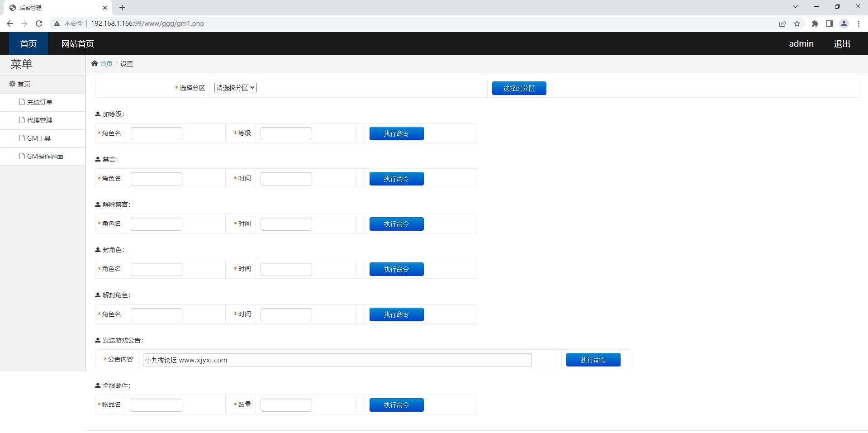Select GM工具 in the sidebar menu

click(38, 138)
